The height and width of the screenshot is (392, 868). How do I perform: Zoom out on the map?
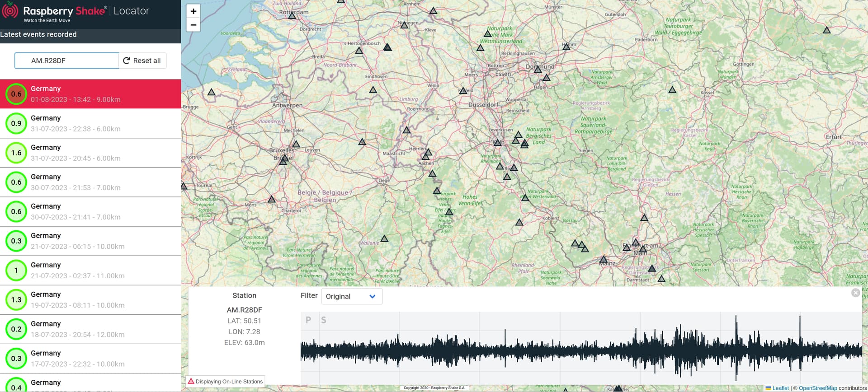(193, 25)
